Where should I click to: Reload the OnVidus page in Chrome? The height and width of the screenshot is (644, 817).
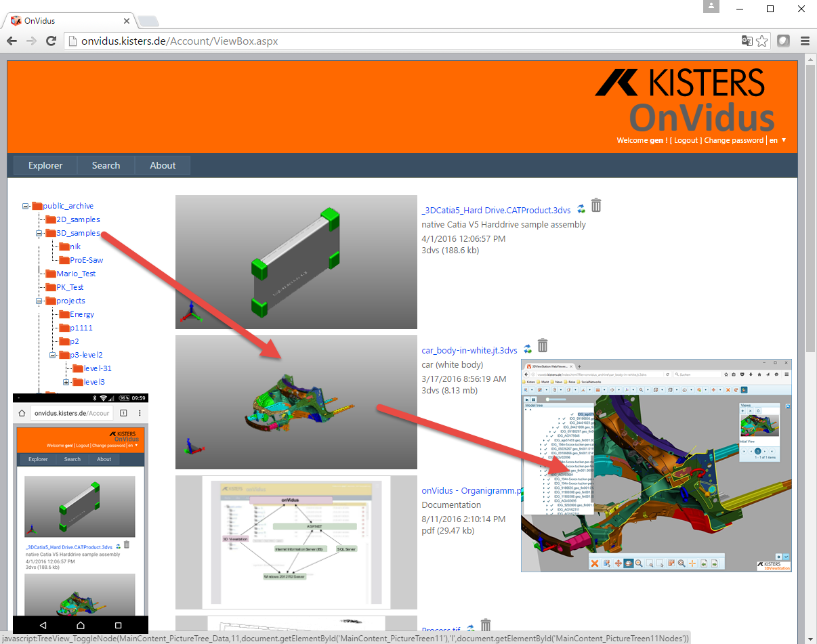click(51, 41)
